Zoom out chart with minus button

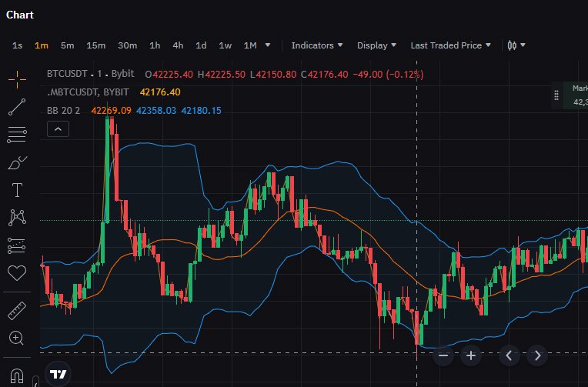[x=443, y=355]
